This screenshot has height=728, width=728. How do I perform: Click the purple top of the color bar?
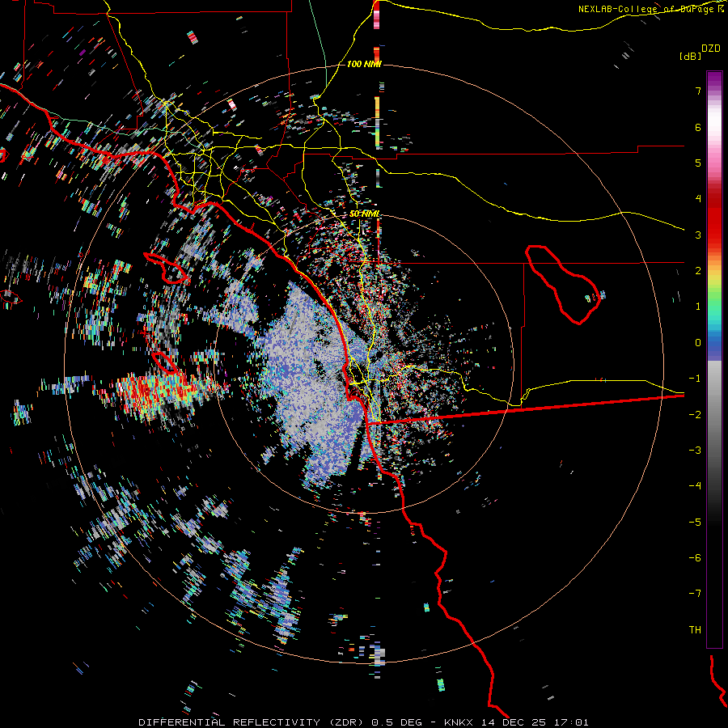pyautogui.click(x=714, y=79)
